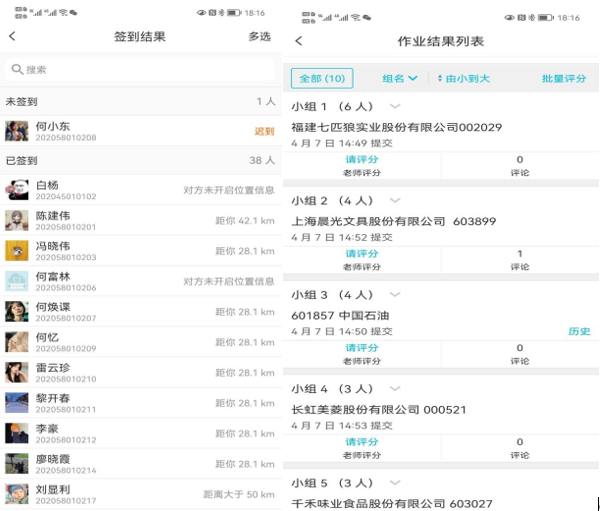Viewport: 600px width, 511px height.
Task: Open the 1 comment on 小组 2
Action: click(520, 260)
